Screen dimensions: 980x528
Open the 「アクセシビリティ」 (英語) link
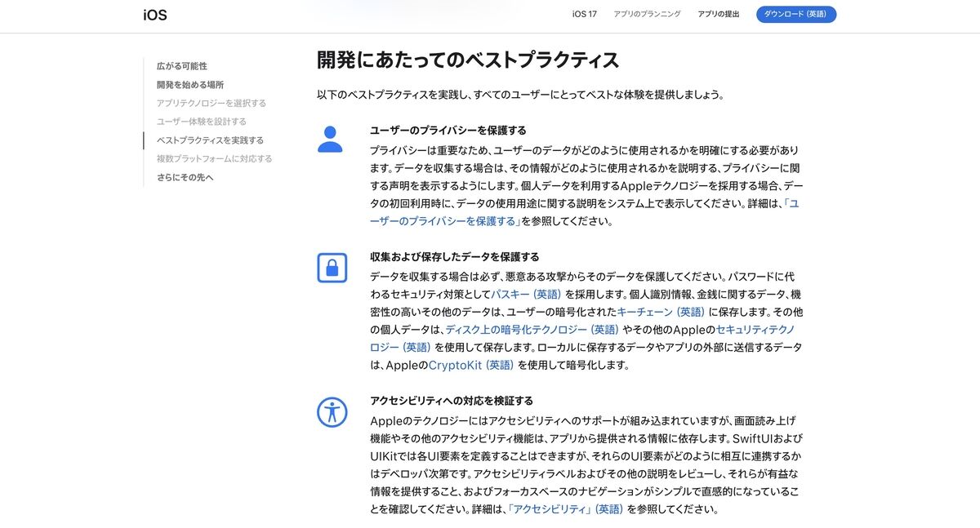[x=566, y=510]
